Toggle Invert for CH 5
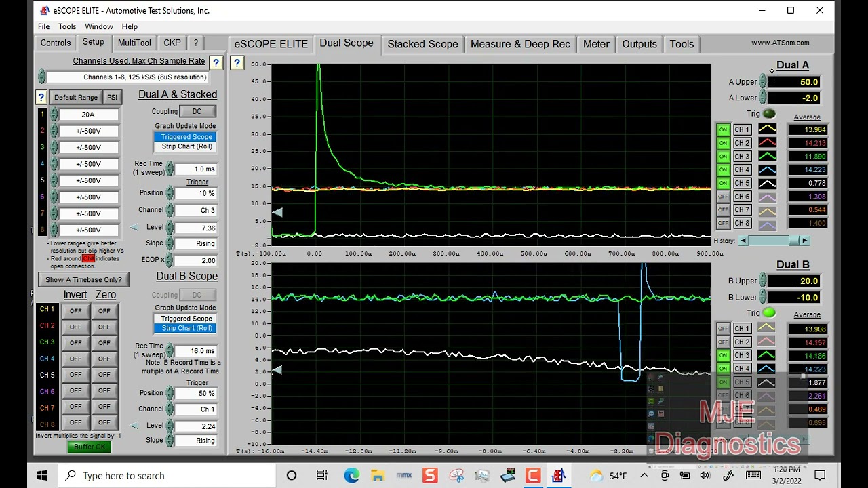The height and width of the screenshot is (488, 868). (x=75, y=375)
